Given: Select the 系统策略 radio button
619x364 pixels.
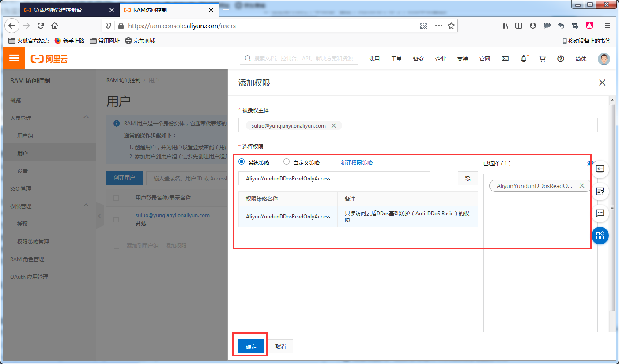Looking at the screenshot, I should [x=241, y=161].
